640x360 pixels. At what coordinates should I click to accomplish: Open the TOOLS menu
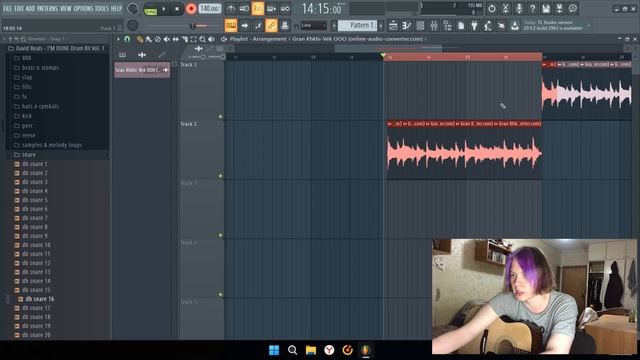click(102, 9)
